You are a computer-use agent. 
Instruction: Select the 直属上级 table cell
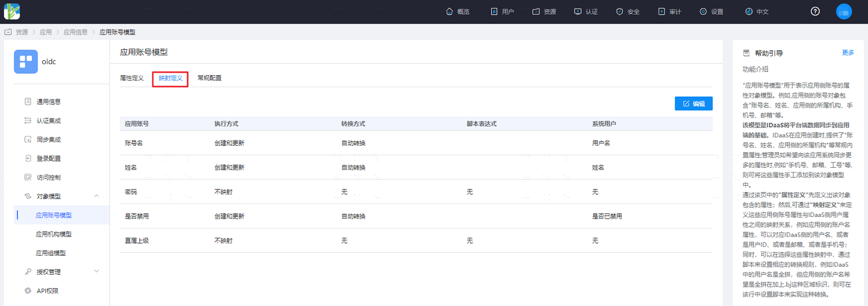point(137,241)
